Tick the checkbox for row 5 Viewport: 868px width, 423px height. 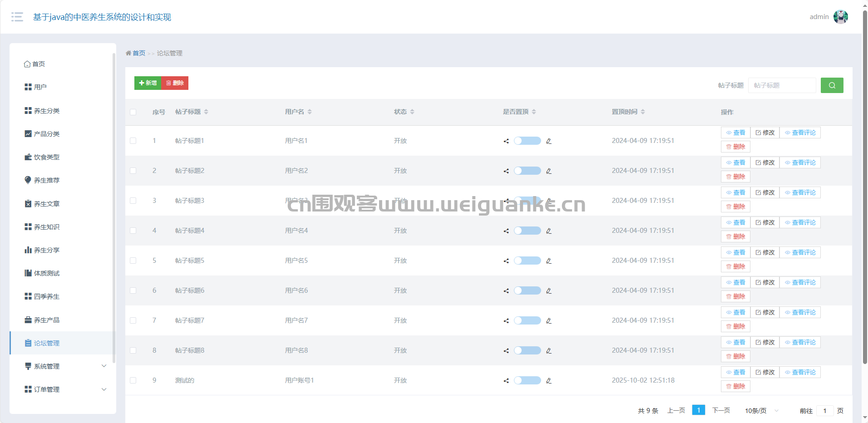click(x=133, y=261)
